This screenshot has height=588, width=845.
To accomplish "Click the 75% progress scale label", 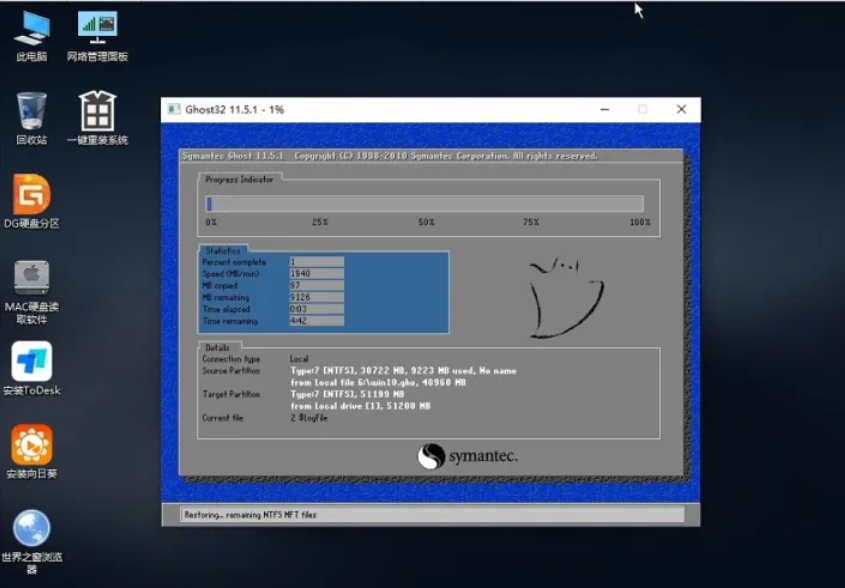I will (x=531, y=222).
